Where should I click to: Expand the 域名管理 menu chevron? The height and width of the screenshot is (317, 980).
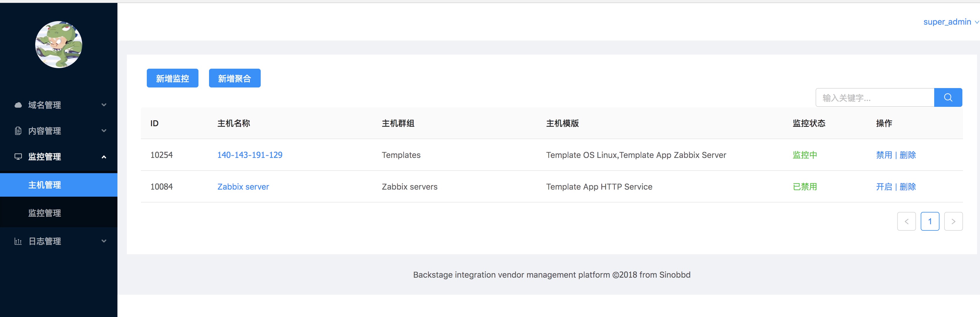(104, 105)
